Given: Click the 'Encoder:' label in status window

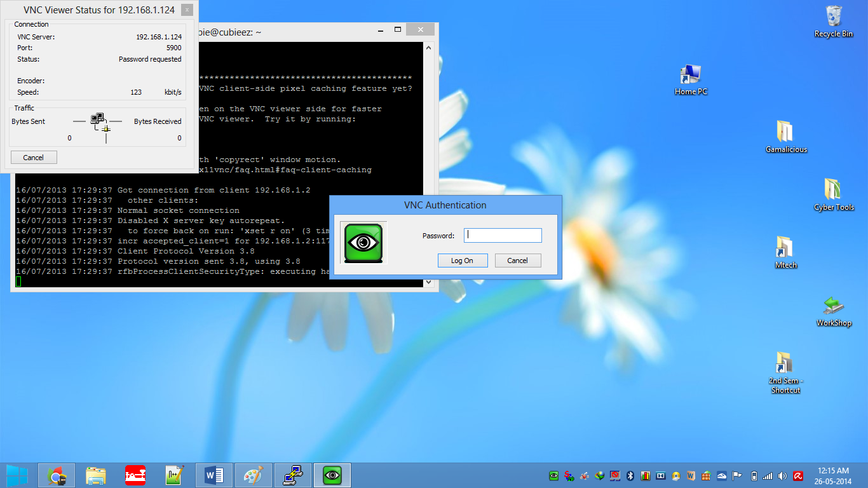Looking at the screenshot, I should (x=31, y=81).
